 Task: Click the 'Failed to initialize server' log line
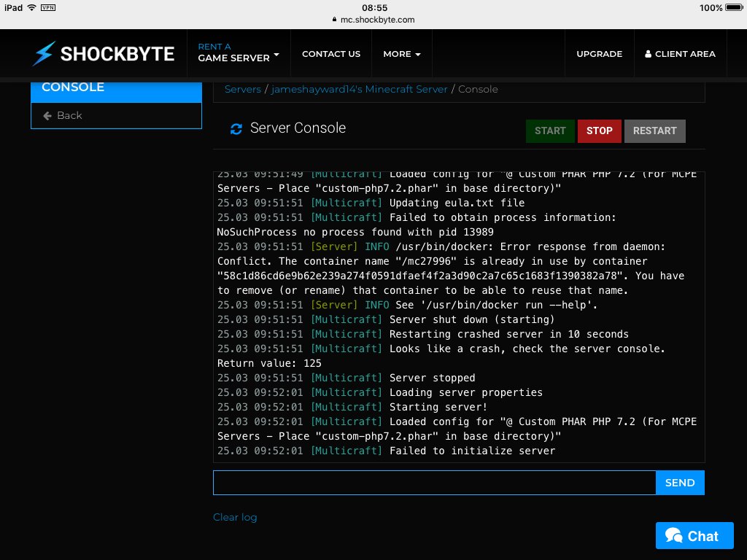(386, 451)
